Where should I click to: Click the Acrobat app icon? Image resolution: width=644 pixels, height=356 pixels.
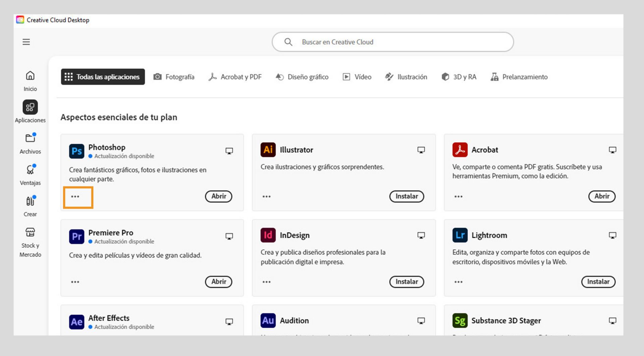click(x=460, y=150)
